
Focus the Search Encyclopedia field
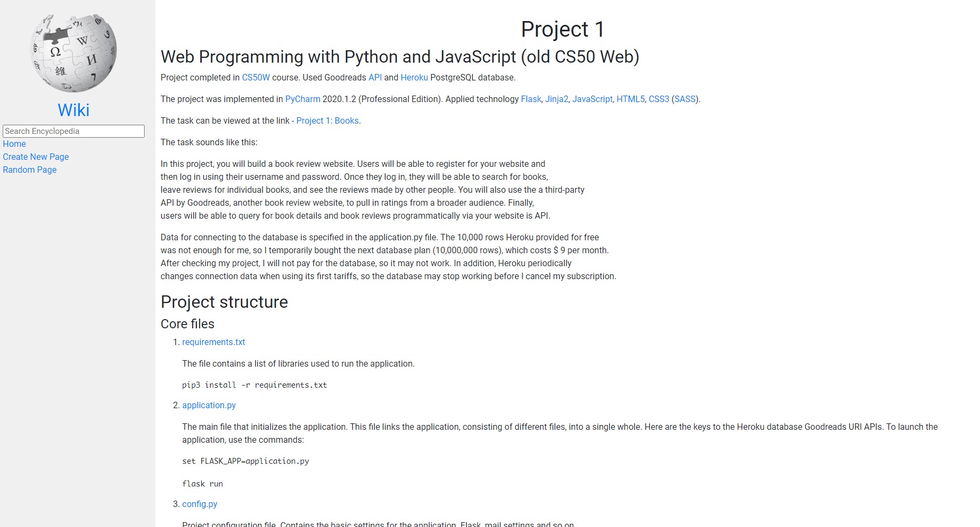[x=73, y=131]
